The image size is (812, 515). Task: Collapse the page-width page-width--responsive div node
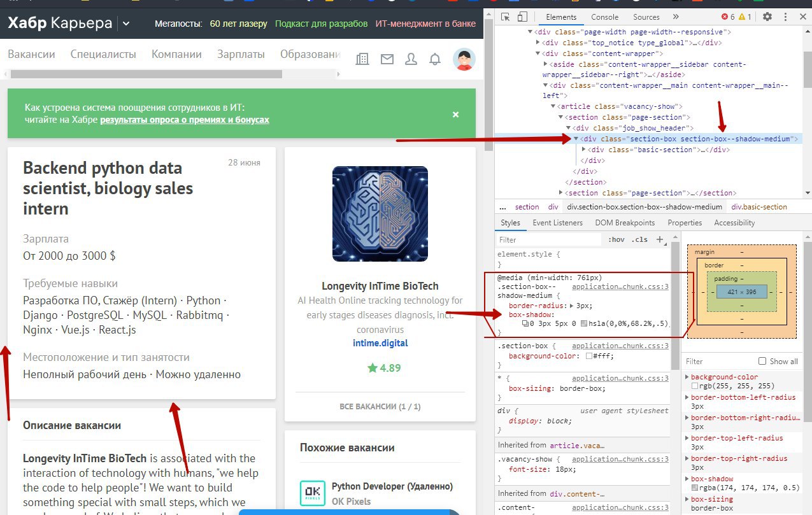pyautogui.click(x=530, y=32)
